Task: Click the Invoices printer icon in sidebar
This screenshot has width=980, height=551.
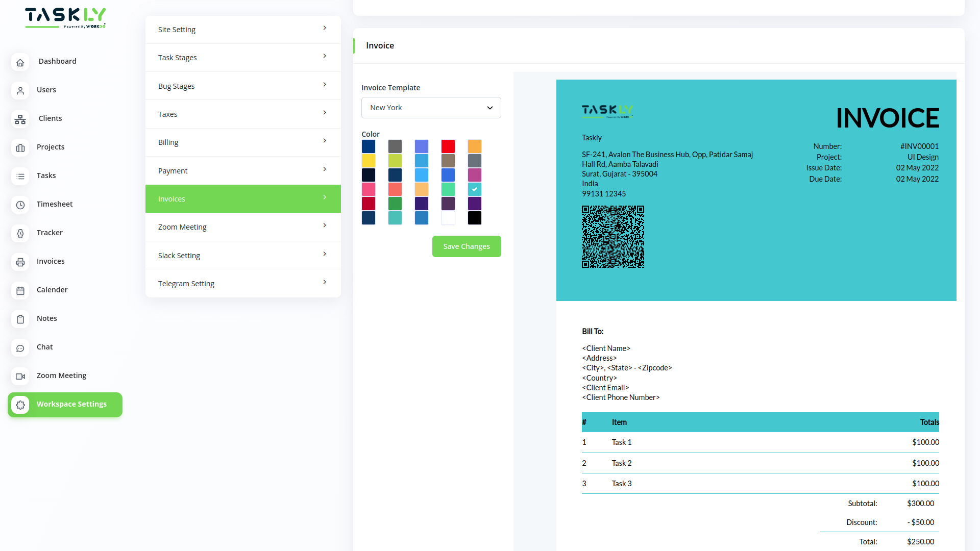Action: click(20, 262)
